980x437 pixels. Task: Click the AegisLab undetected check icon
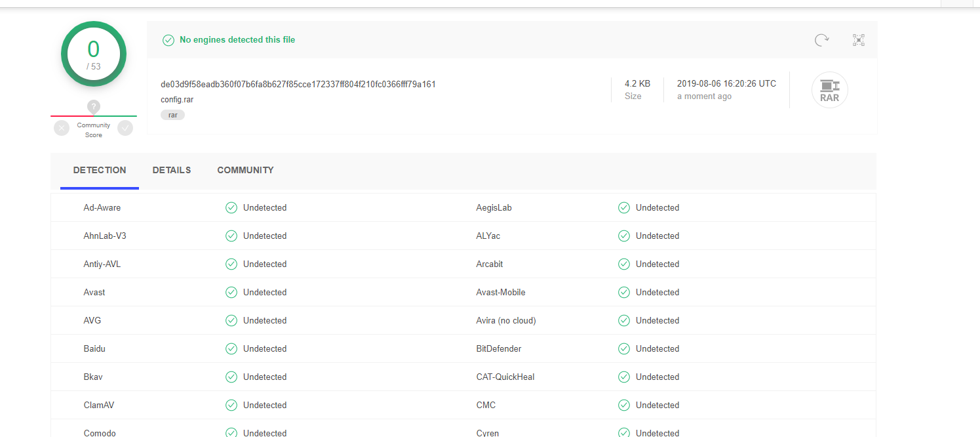coord(624,207)
